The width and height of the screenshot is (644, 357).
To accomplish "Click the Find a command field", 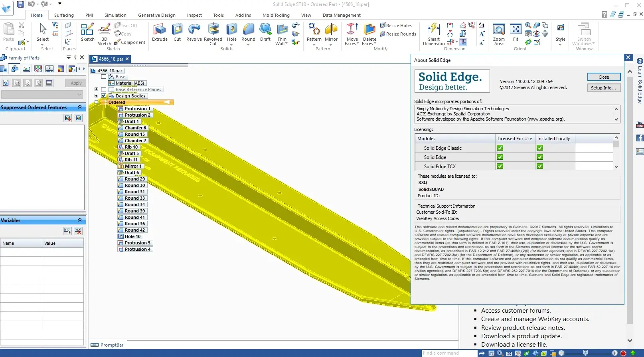I will (449, 353).
